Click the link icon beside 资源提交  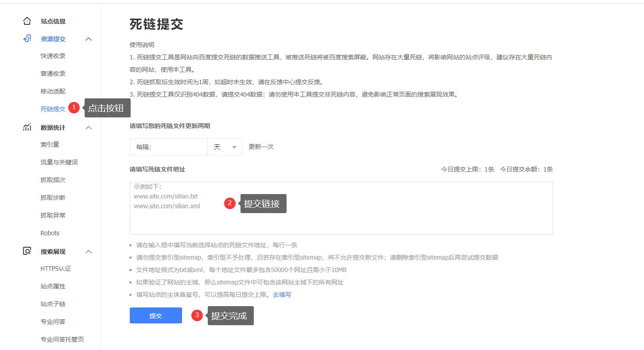coord(27,39)
